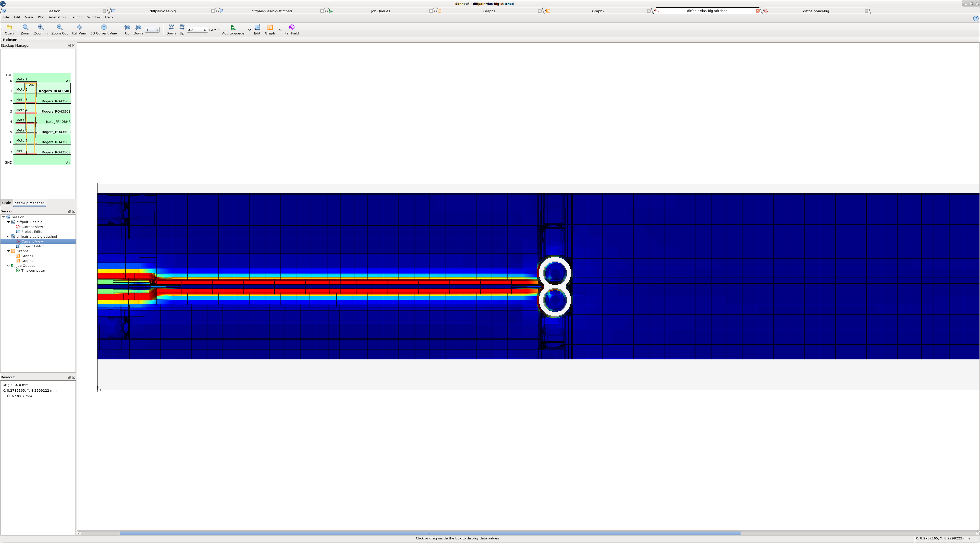This screenshot has width=980, height=543.
Task: Click the frequency GHz spinner arrows
Action: [x=205, y=30]
